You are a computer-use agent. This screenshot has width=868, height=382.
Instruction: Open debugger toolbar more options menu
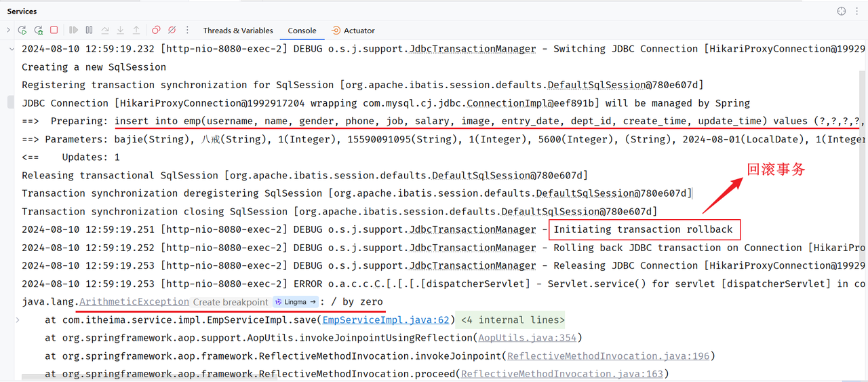pyautogui.click(x=188, y=31)
